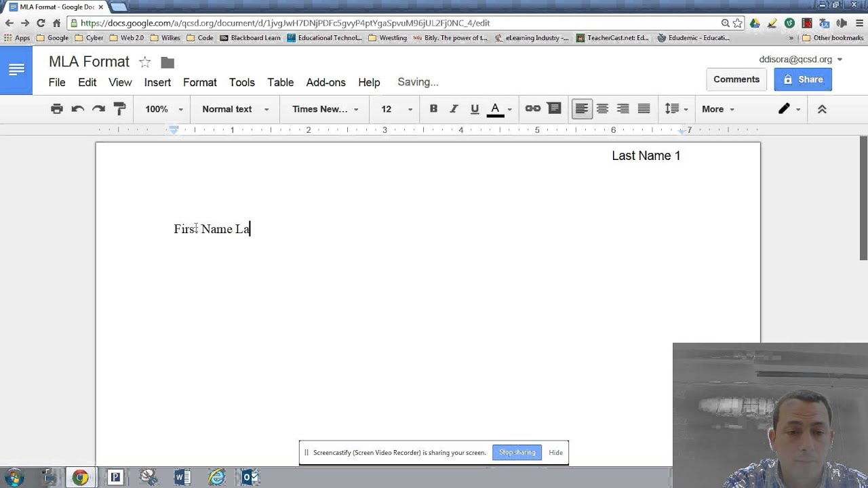Expand the More toolbar options

[x=718, y=109]
